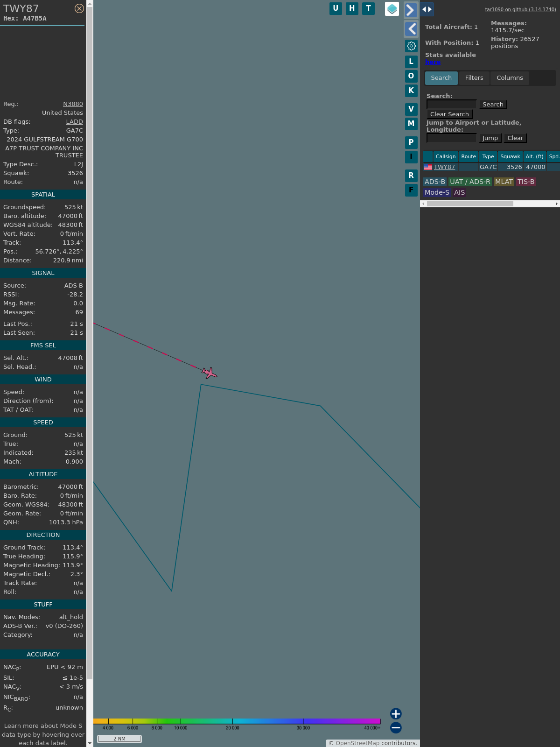Toggle sidebar width with double-arrow button
Screen dimensions: 560x747
pyautogui.click(x=427, y=9)
